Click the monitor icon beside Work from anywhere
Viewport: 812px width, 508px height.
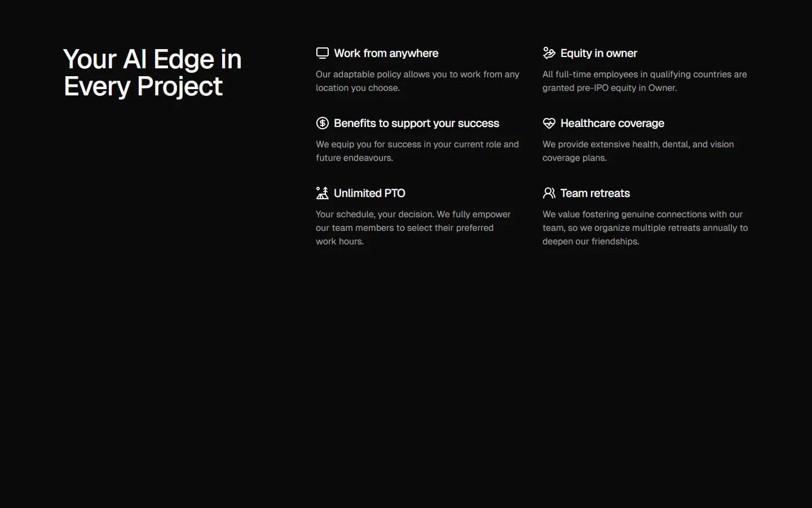point(322,53)
